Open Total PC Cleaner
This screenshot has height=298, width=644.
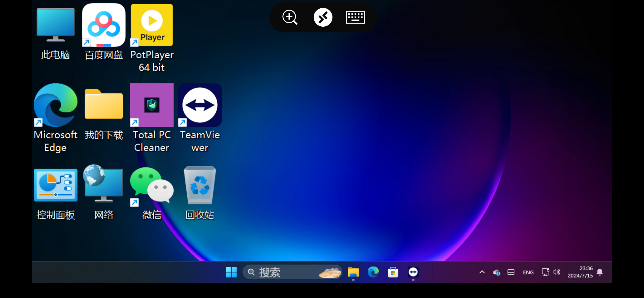tap(151, 105)
